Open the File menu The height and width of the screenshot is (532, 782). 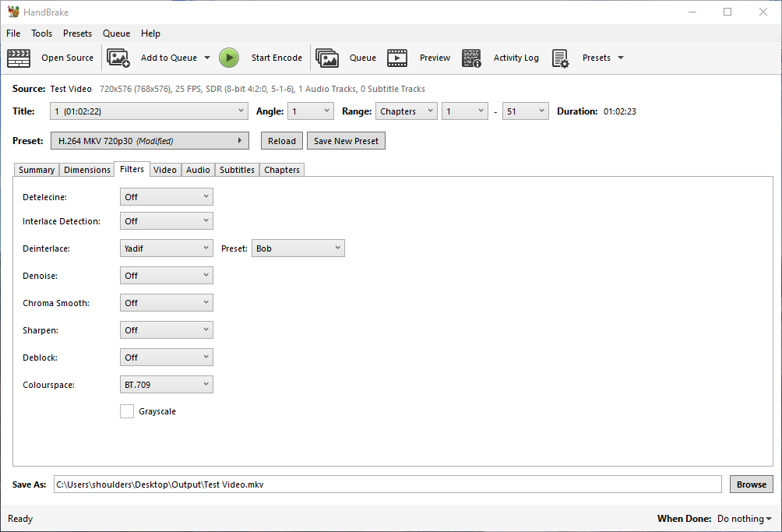[x=13, y=33]
